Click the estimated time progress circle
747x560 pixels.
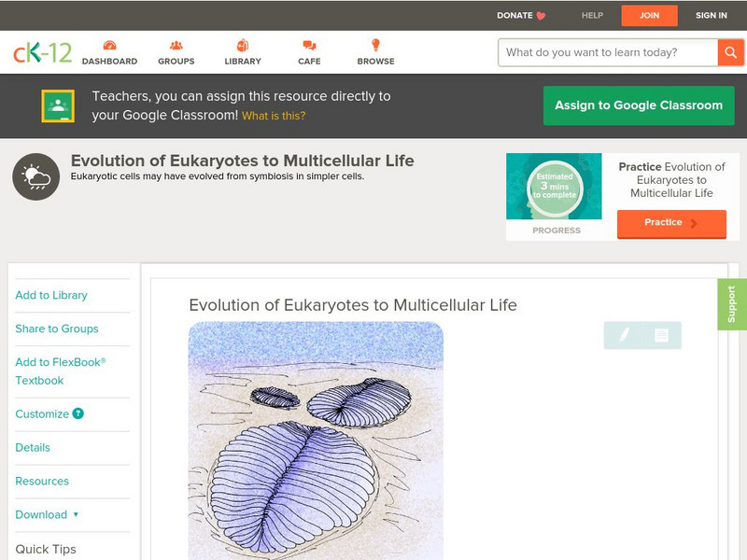click(556, 189)
